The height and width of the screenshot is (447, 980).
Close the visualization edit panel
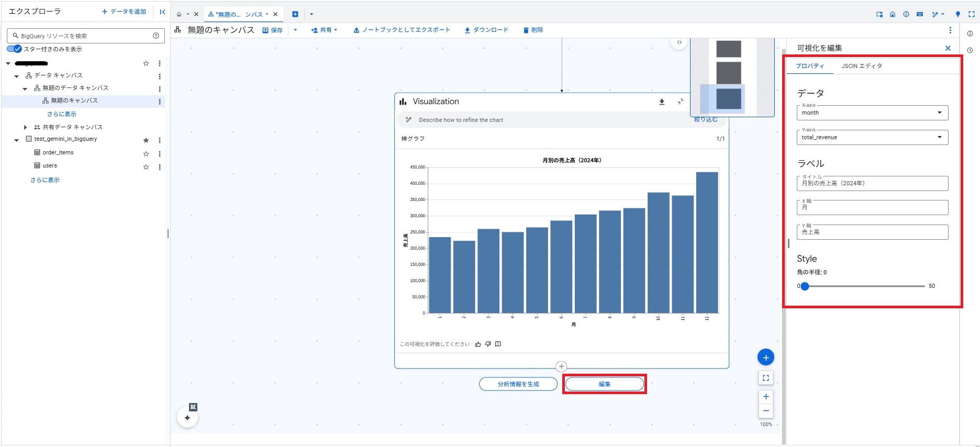pos(948,48)
